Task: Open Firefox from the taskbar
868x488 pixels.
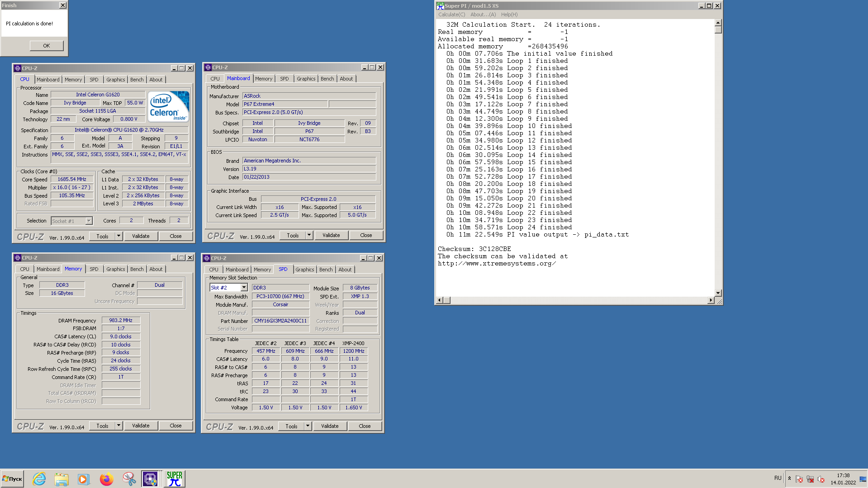Action: (106, 479)
